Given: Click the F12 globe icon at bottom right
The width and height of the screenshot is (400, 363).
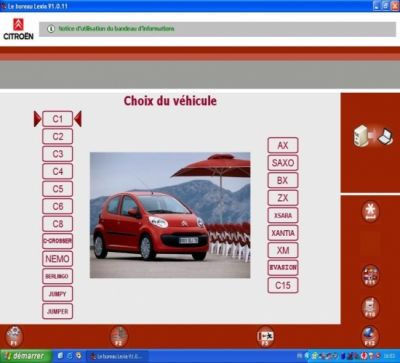Looking at the screenshot, I should pos(370,336).
